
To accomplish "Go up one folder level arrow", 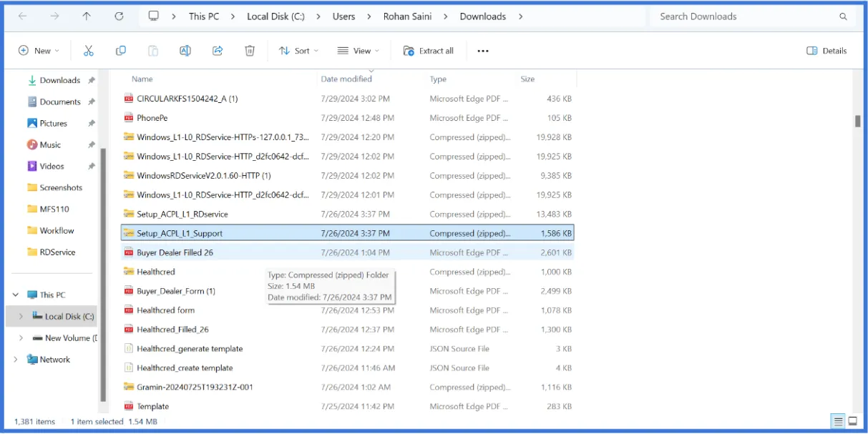I will [87, 16].
